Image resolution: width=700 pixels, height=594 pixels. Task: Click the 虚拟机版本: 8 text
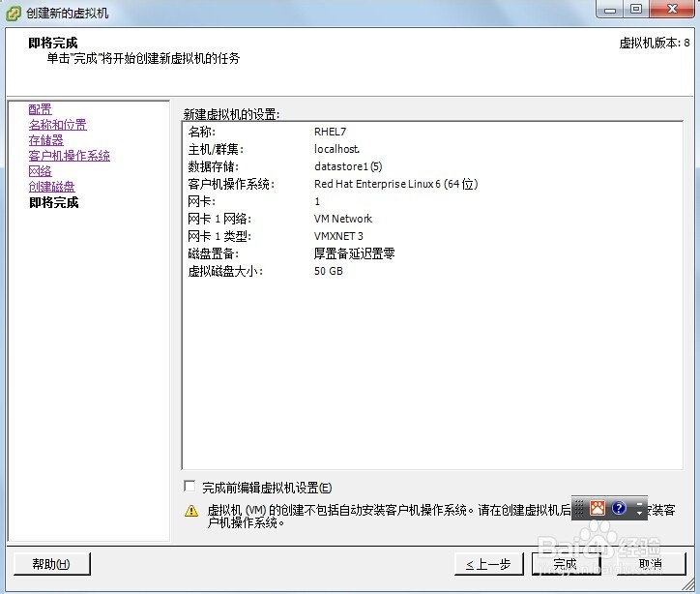coord(655,43)
